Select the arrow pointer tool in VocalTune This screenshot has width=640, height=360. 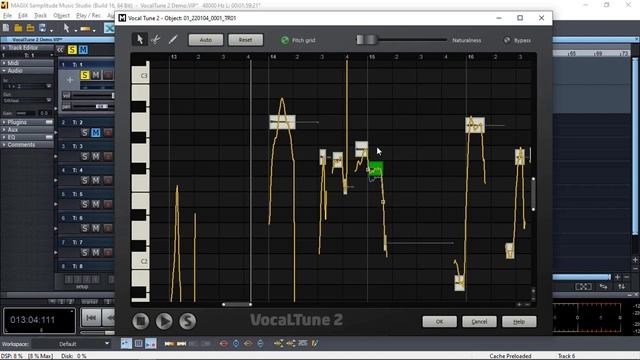(140, 40)
